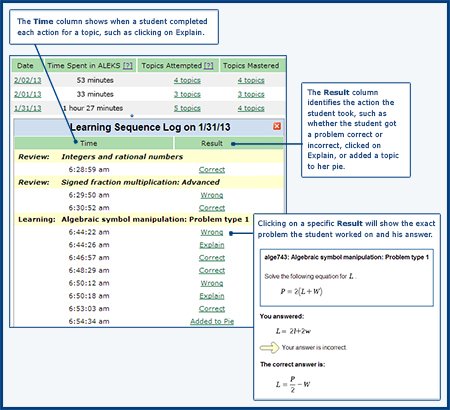Open the 1/31/13 date log

28,108
